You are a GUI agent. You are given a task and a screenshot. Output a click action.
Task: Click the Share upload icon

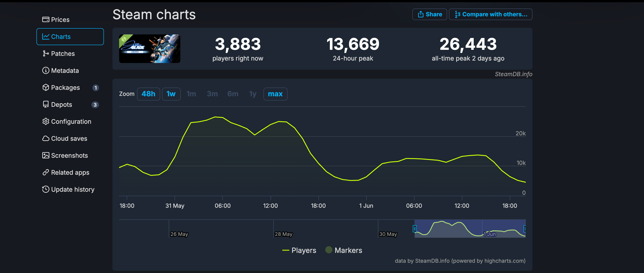tap(421, 14)
